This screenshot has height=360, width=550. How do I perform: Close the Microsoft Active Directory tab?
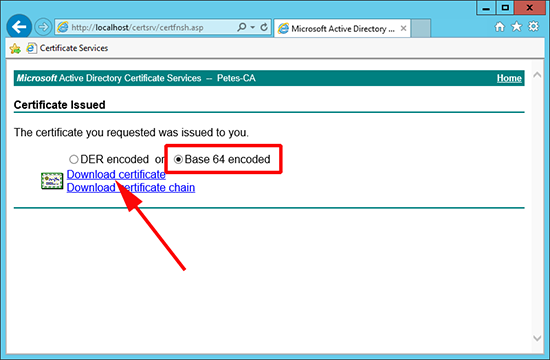click(403, 28)
